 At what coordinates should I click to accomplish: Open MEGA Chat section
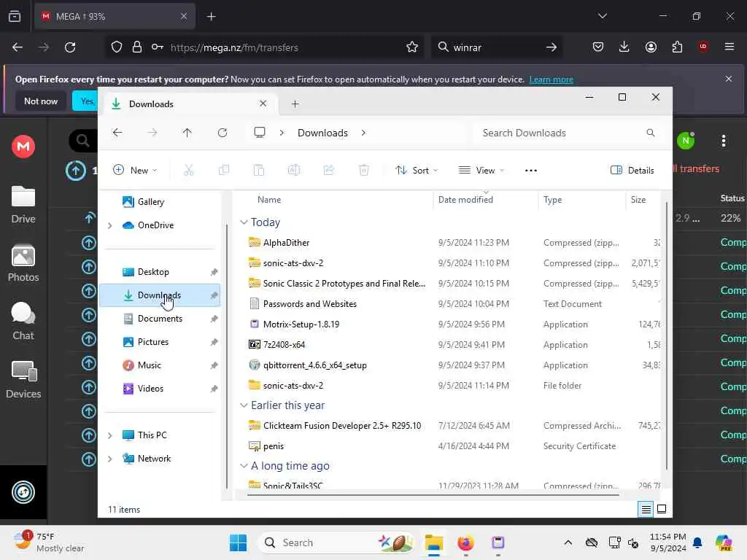[23, 322]
